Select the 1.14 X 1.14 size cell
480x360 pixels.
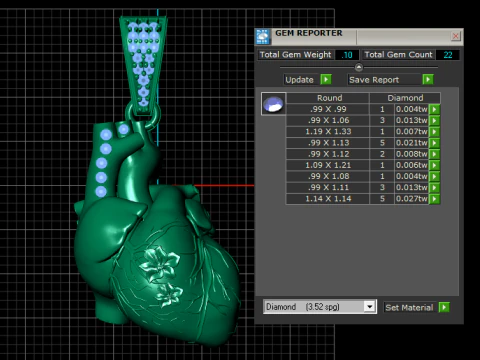point(328,199)
